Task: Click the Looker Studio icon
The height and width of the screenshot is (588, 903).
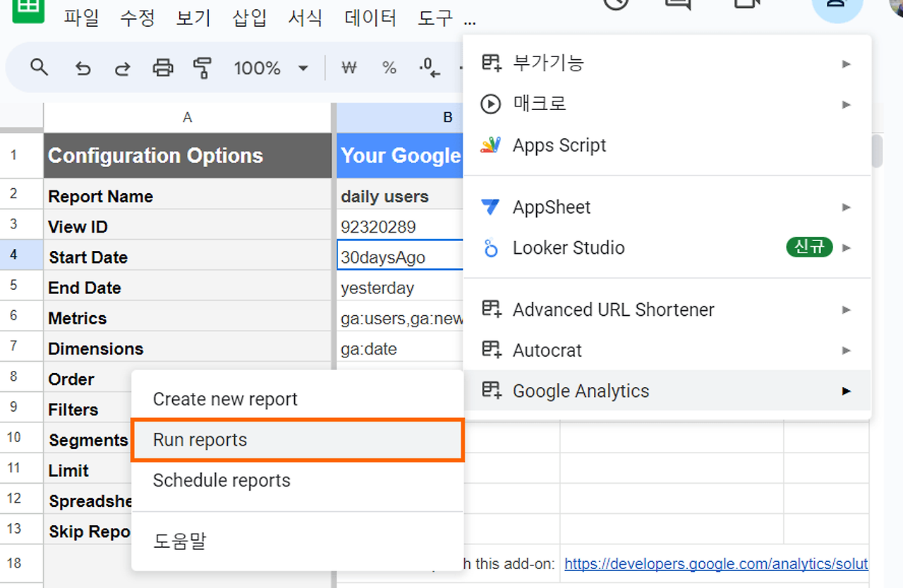Action: [x=490, y=248]
